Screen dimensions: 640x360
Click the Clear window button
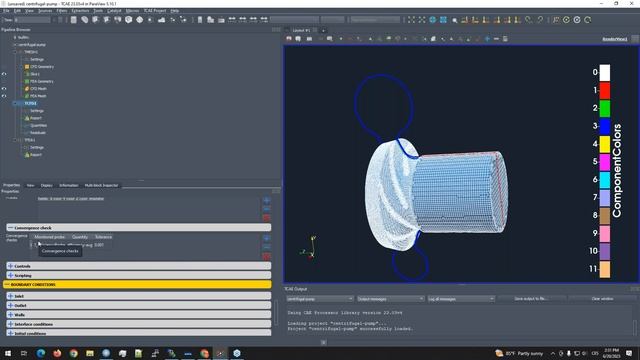602,299
